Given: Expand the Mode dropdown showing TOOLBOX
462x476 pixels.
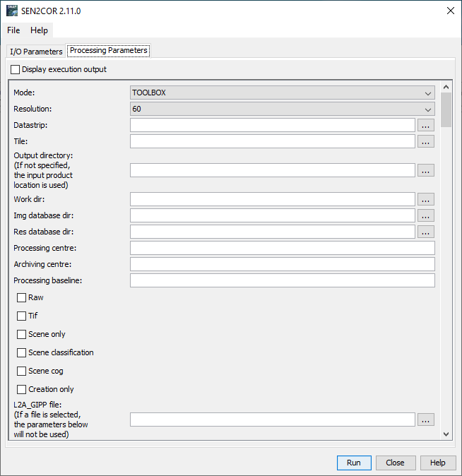Looking at the screenshot, I should click(283, 93).
